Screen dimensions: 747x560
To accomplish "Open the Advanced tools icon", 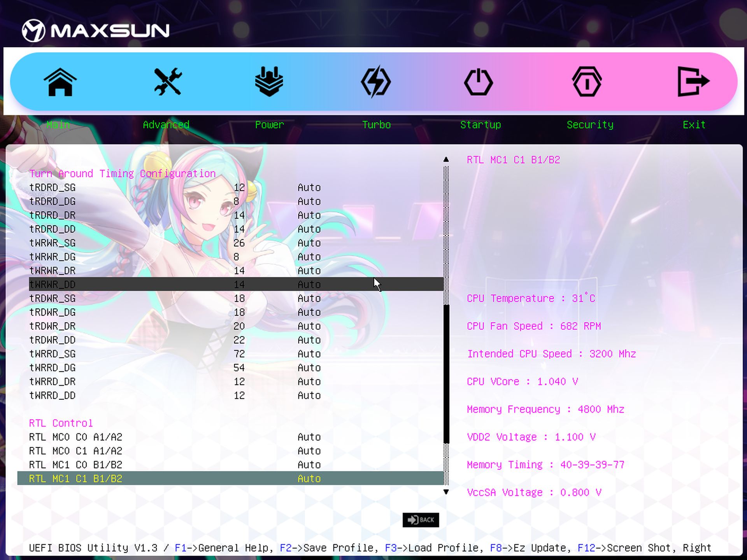I will pos(167,82).
